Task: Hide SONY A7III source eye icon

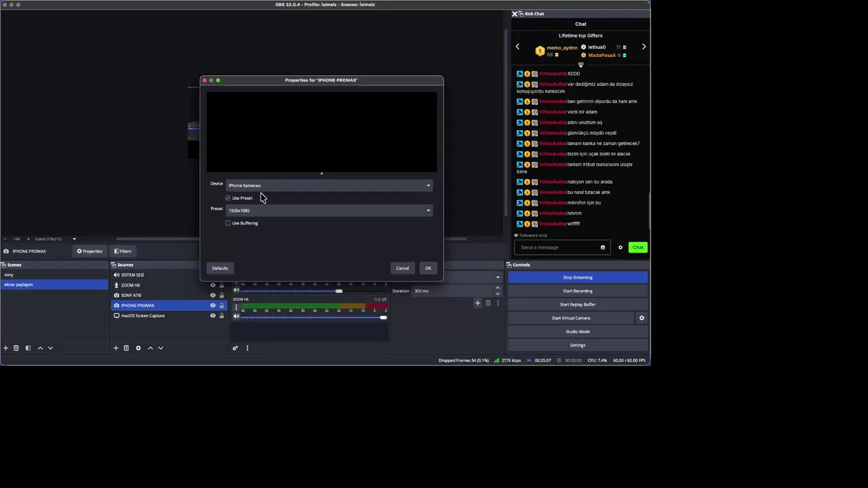Action: click(x=213, y=296)
